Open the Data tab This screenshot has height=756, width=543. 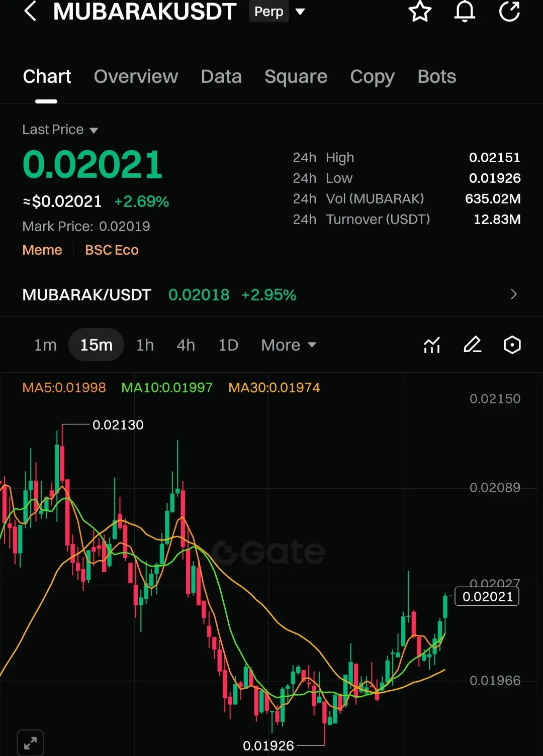click(221, 77)
